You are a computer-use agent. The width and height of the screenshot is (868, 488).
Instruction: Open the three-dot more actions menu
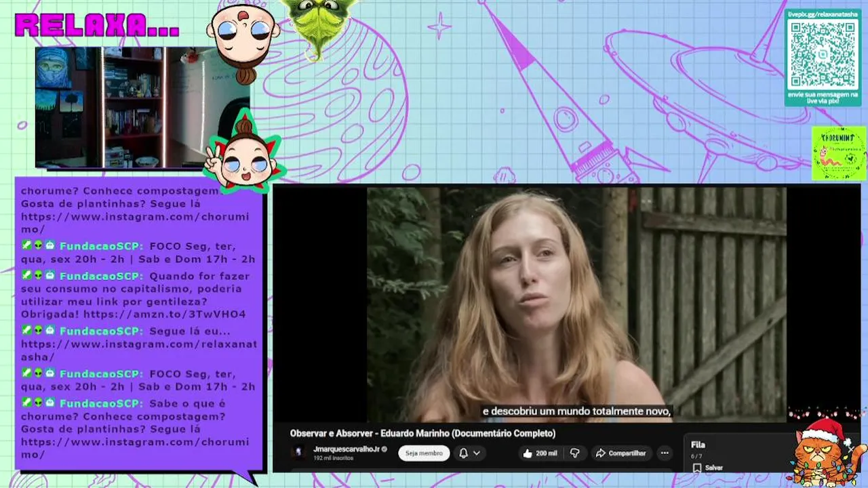point(665,453)
